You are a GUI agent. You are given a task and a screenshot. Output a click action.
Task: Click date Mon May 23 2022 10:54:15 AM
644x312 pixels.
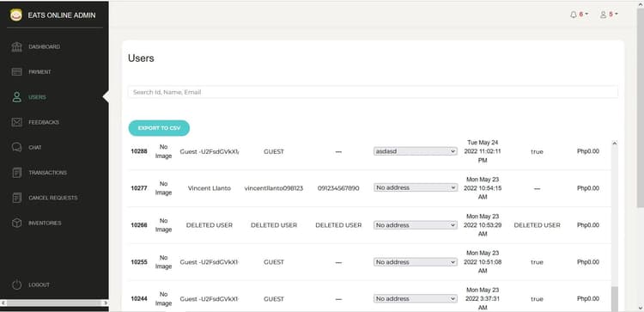coord(483,188)
